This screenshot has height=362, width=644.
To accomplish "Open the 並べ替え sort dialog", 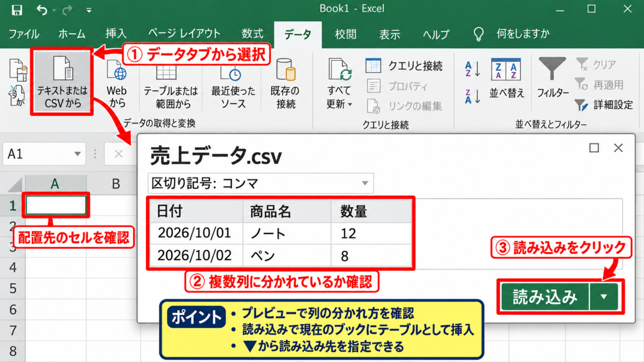I will [x=507, y=78].
